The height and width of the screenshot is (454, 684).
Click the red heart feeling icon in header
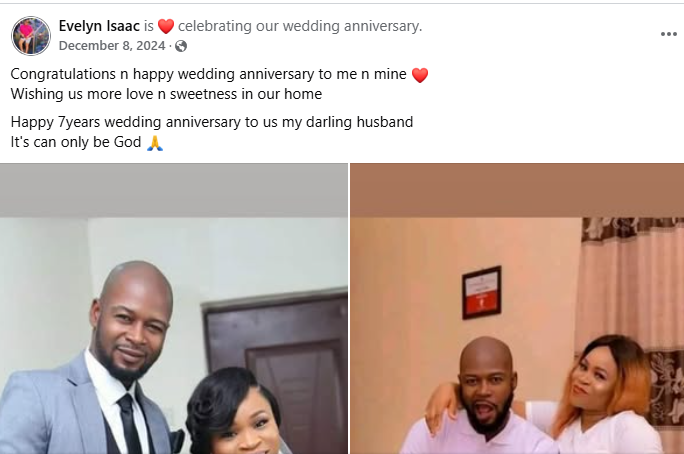pos(166,27)
